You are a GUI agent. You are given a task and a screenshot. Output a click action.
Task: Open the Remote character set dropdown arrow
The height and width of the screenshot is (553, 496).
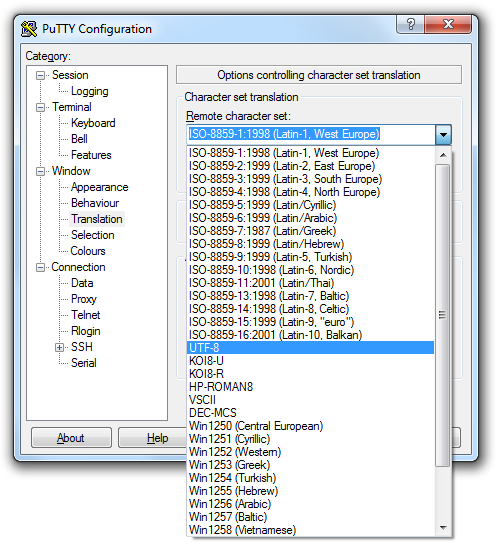coord(443,134)
